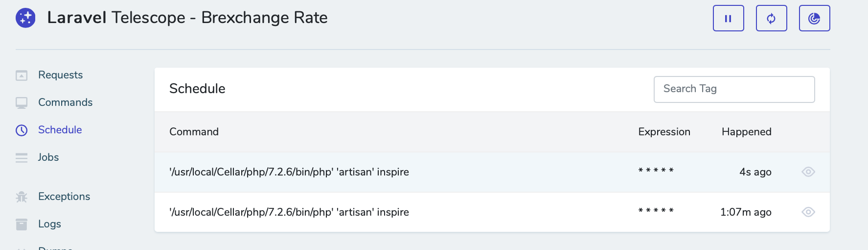
Task: Click the refresh entries icon button
Action: click(x=771, y=19)
